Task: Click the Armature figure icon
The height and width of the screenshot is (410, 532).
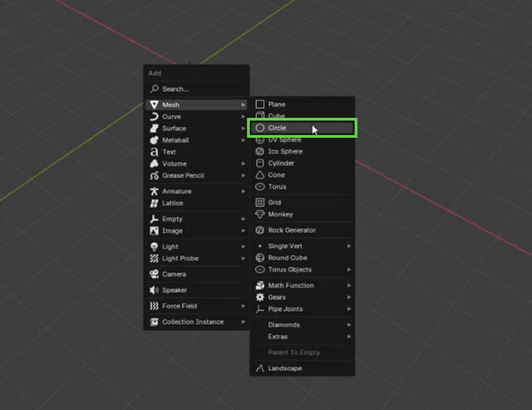Action: pos(154,191)
